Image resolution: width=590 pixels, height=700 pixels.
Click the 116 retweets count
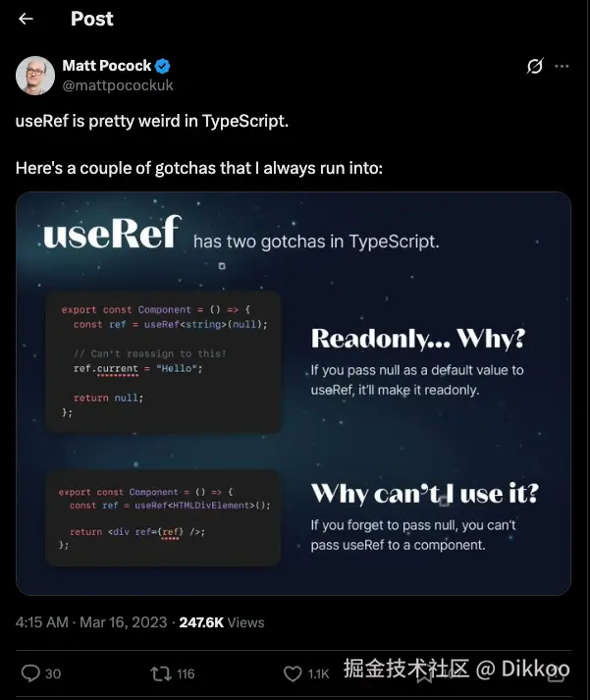(x=184, y=673)
